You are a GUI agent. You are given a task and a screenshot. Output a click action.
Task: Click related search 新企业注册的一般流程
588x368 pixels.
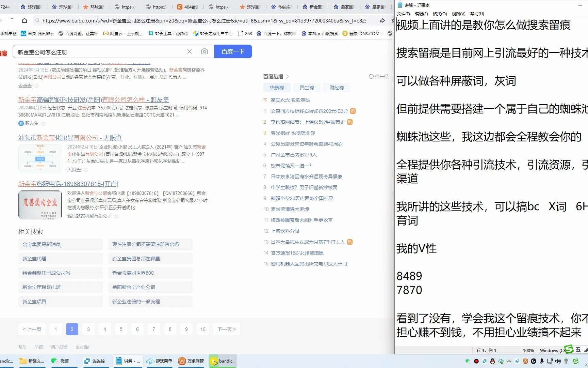click(150, 302)
